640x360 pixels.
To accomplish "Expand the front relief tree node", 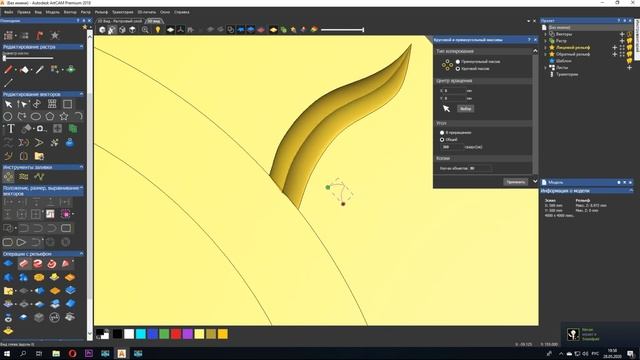I will tap(546, 47).
